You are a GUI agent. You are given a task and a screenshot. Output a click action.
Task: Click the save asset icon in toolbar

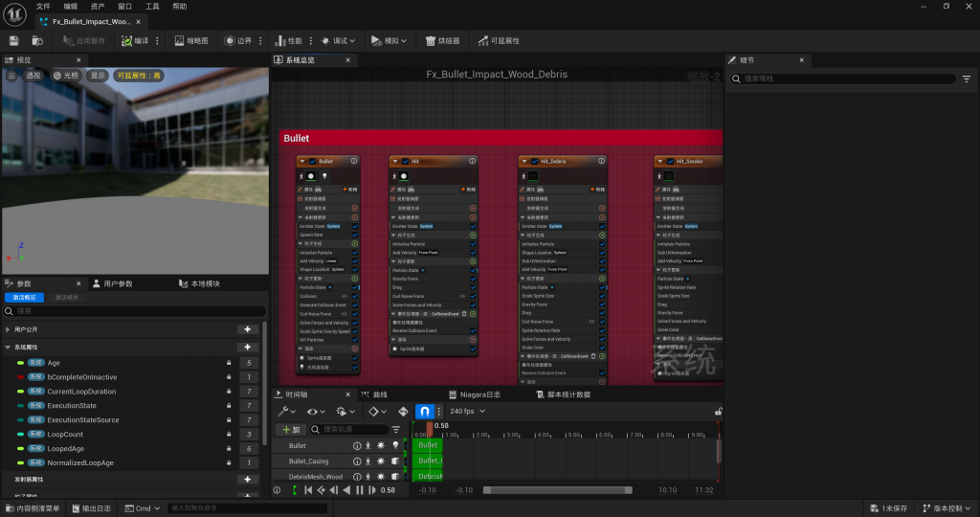[x=13, y=41]
